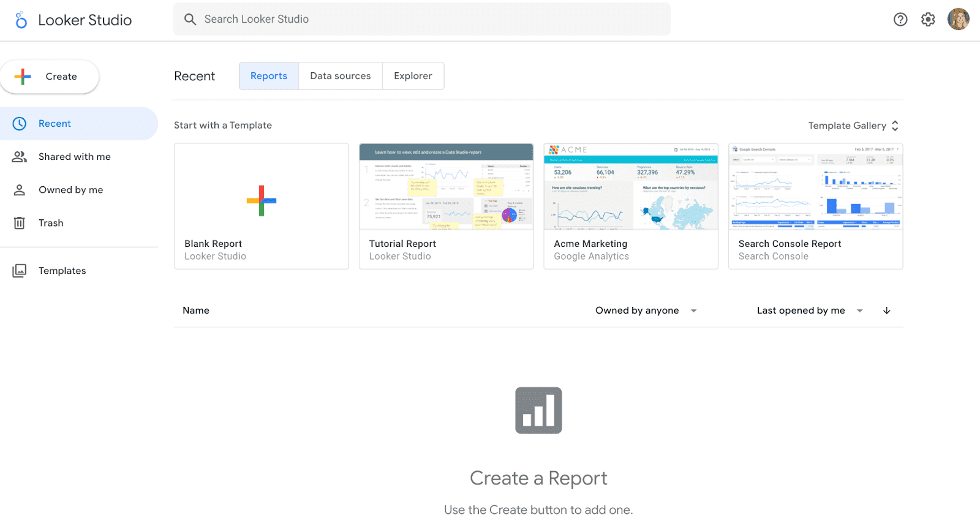
Task: Click the Looker Studio logo icon
Action: (x=21, y=20)
